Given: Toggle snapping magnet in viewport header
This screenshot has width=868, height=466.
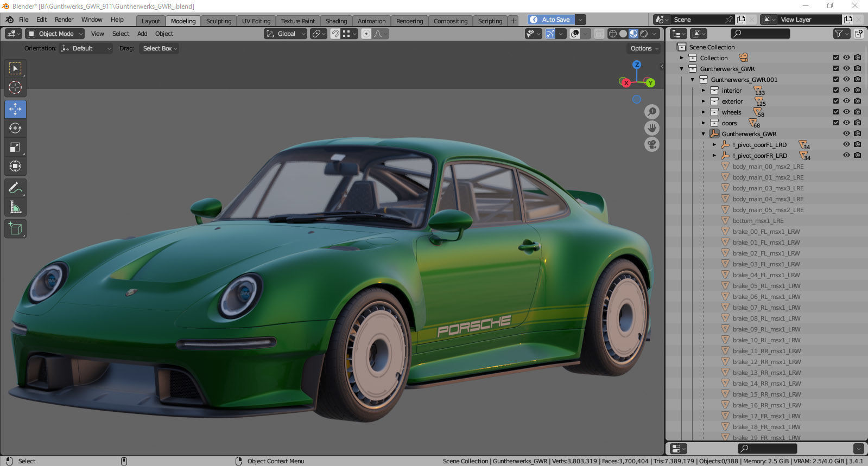Looking at the screenshot, I should 335,34.
